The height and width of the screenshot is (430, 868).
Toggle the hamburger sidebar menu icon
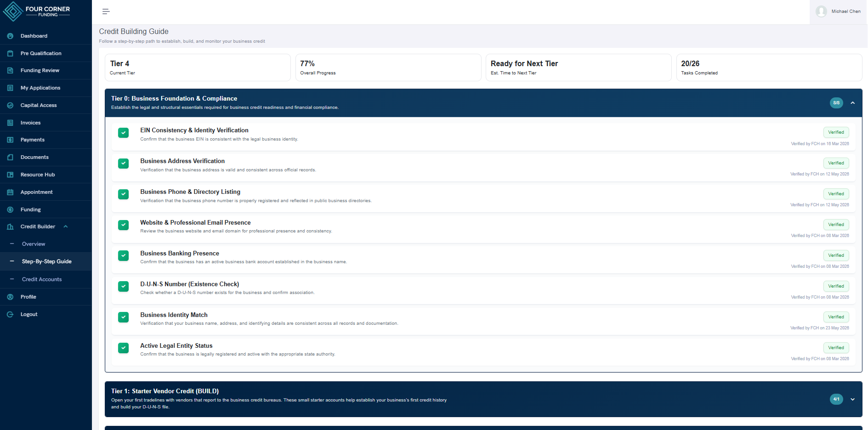coord(106,11)
